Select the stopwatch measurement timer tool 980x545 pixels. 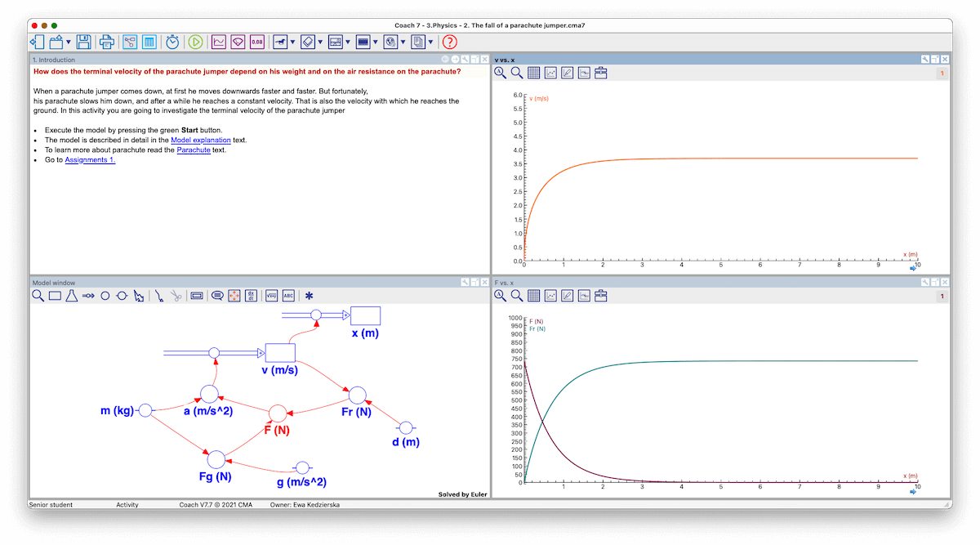[172, 41]
